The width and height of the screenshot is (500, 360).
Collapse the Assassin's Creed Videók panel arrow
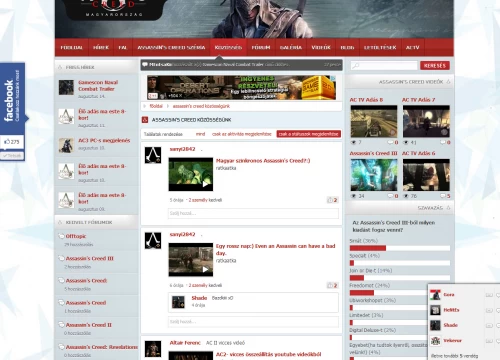(448, 82)
